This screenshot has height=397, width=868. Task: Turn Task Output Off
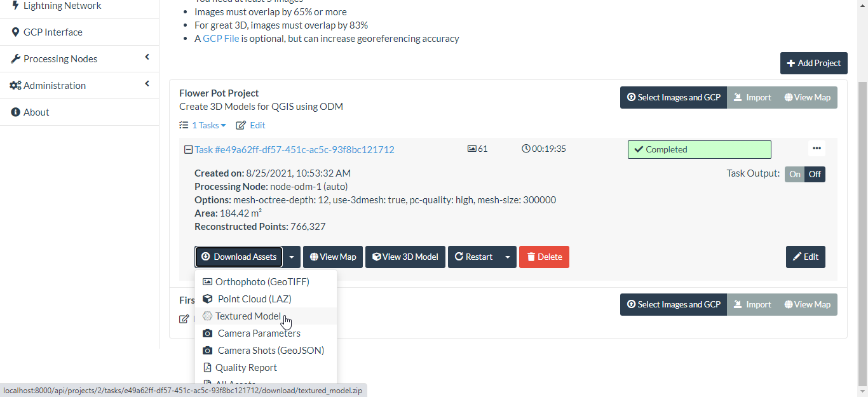(815, 174)
